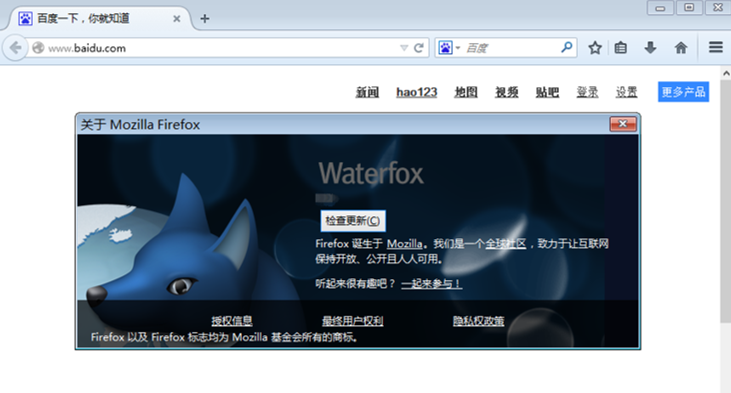This screenshot has height=393, width=731.
Task: Click the 关于 Mozilla Firefox title bar text
Action: (x=140, y=124)
